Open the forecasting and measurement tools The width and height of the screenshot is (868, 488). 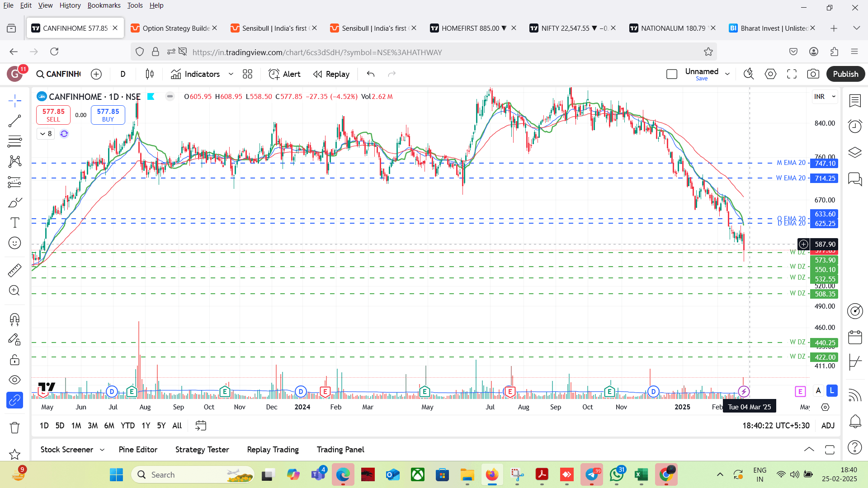14,182
